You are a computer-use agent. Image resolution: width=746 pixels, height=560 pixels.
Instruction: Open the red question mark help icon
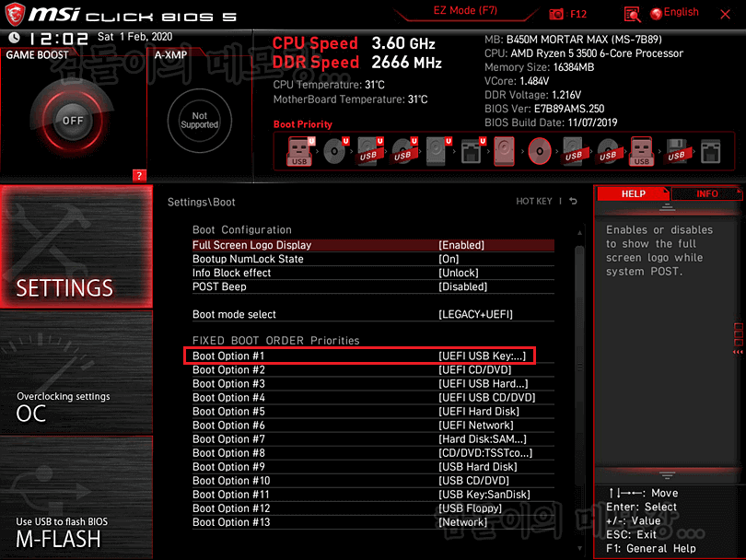(x=139, y=176)
